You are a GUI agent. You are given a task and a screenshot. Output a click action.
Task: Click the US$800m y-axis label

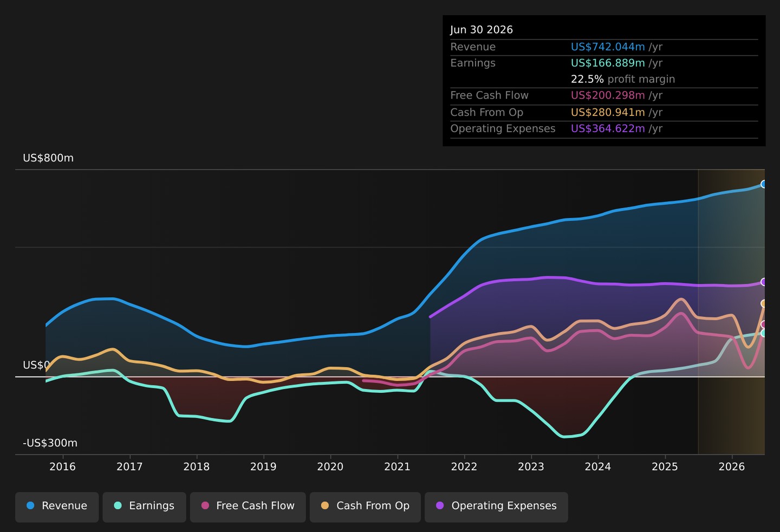tap(48, 158)
